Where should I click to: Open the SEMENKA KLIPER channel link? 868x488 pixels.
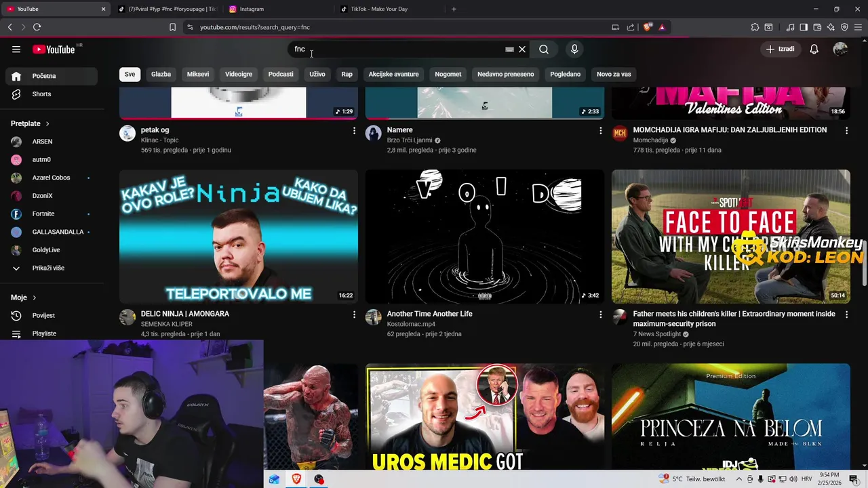[166, 324]
